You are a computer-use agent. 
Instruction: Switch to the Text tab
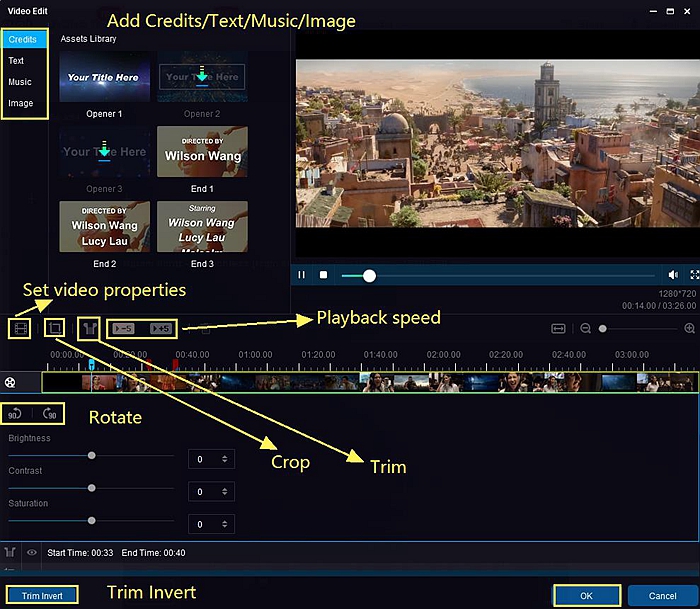pyautogui.click(x=17, y=61)
